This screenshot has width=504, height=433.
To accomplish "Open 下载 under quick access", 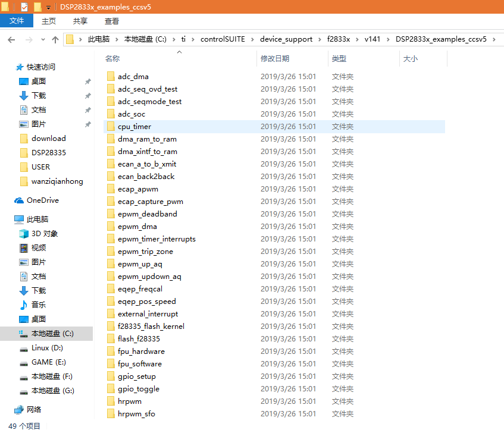I will click(x=39, y=96).
